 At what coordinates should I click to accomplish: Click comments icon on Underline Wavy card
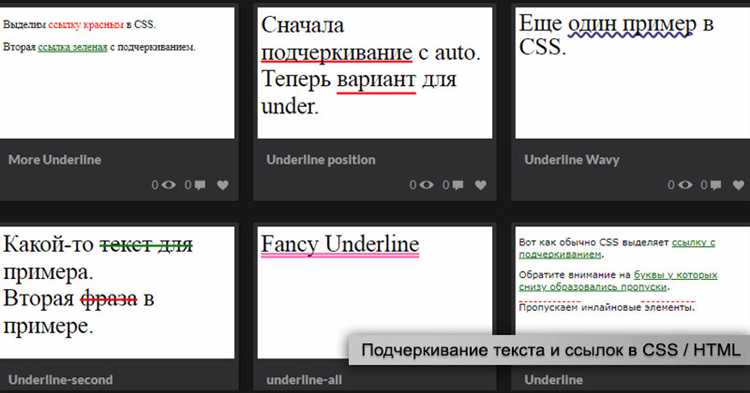716,185
